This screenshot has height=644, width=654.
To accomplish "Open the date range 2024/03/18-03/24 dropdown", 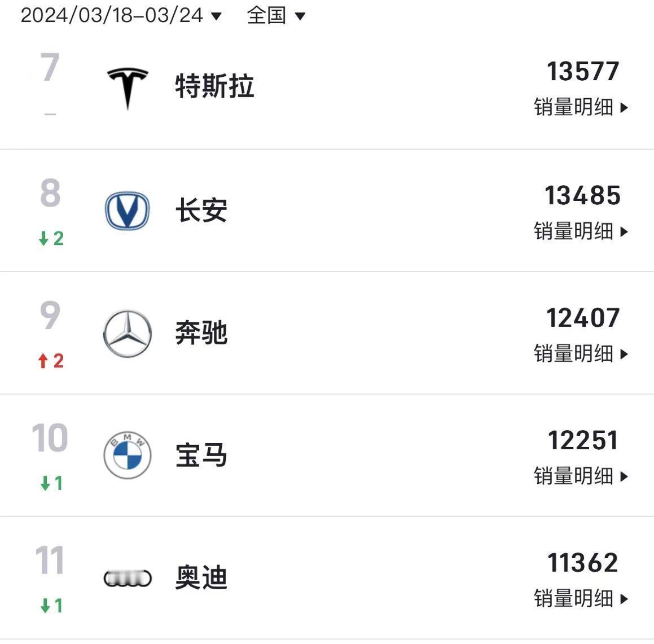I will point(121,16).
